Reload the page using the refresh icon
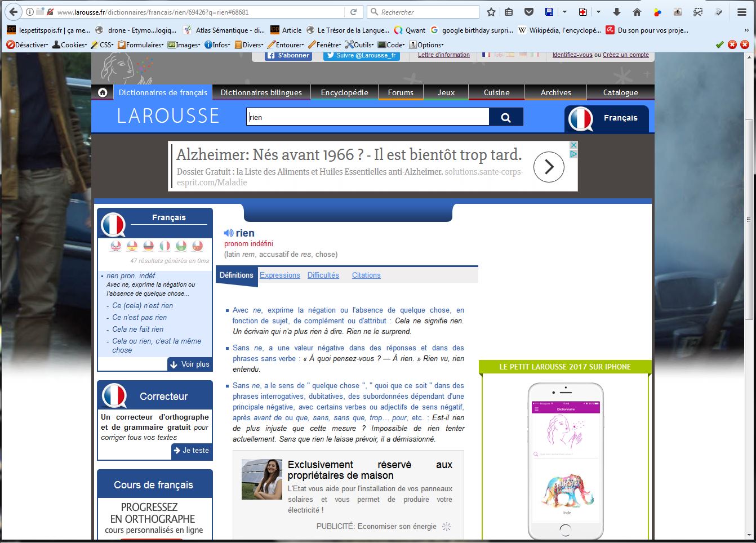756x543 pixels. [x=353, y=12]
